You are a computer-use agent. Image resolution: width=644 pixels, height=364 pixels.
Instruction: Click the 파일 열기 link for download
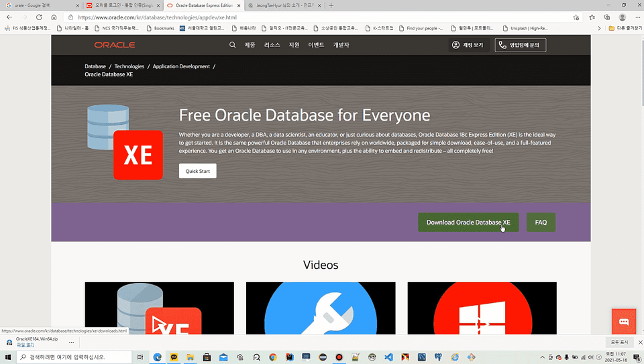coord(25,345)
